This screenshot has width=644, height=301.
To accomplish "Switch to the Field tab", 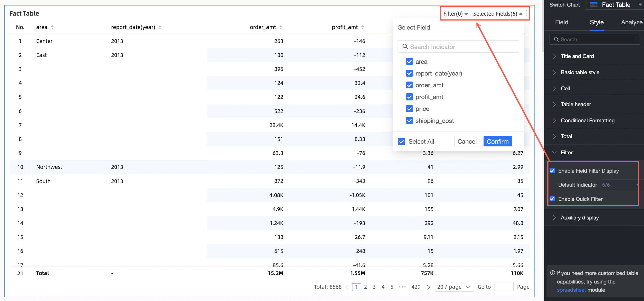I will point(562,22).
